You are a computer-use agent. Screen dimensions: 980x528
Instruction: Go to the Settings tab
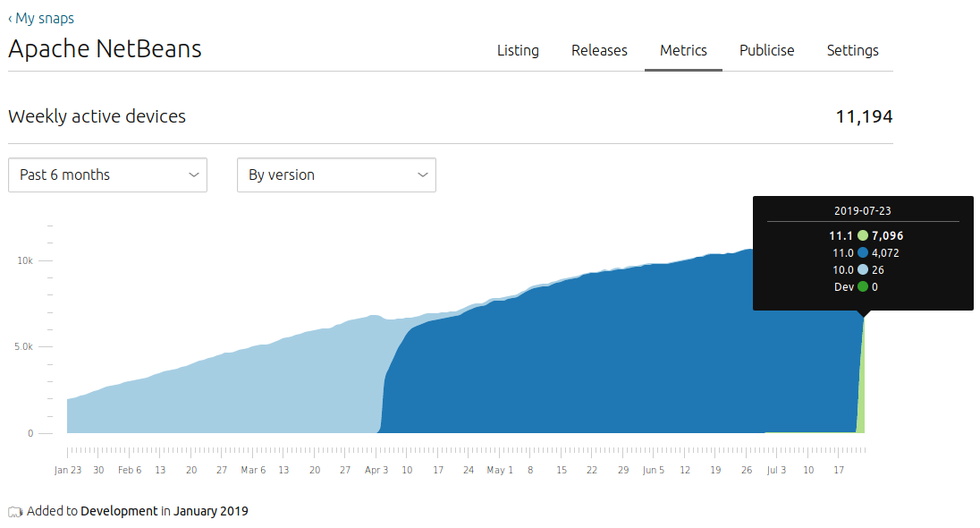click(x=852, y=50)
